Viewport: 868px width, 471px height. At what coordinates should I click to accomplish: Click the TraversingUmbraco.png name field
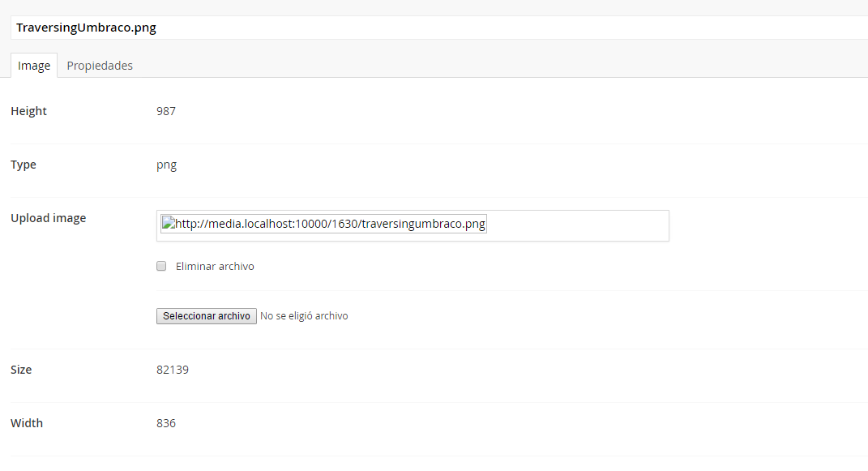click(438, 28)
